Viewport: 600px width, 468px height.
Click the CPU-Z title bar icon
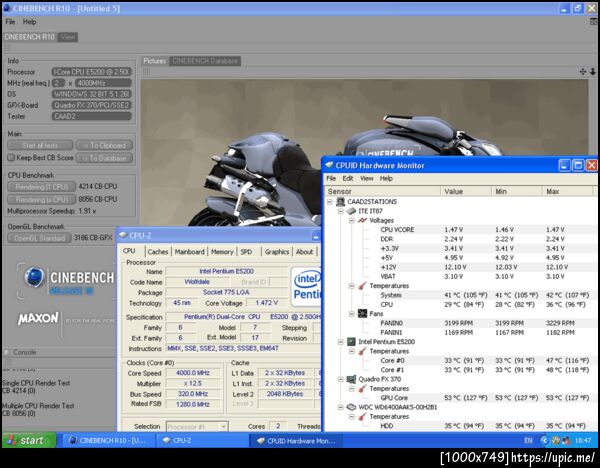(123, 235)
